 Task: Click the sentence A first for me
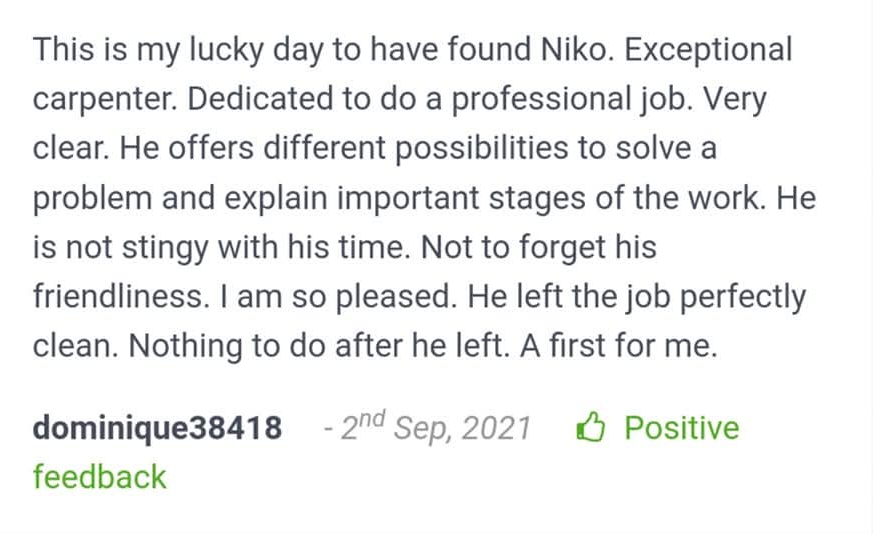point(619,346)
